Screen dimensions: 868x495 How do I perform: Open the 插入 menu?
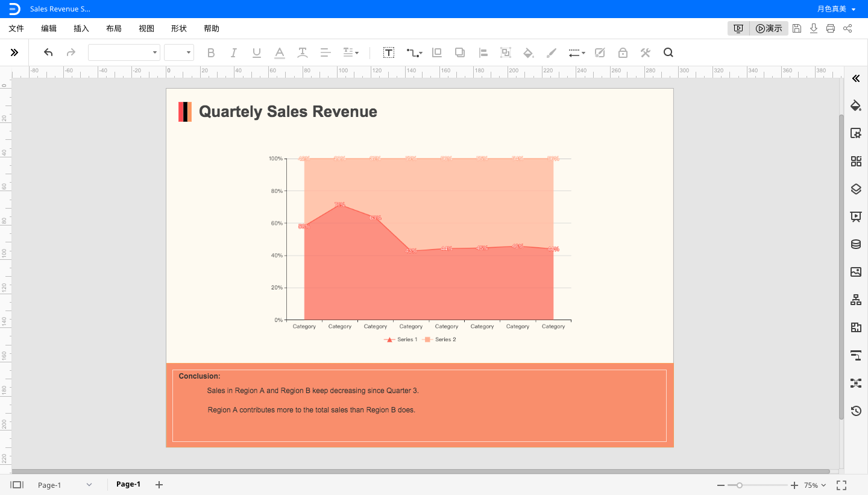[x=81, y=28]
